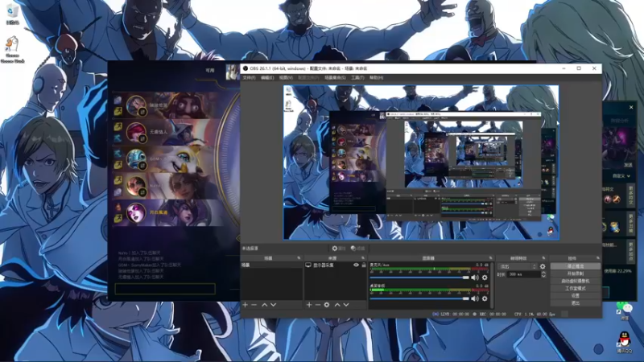Viewport: 644px width, 362px height.
Task: Click More Builds button in League panel
Action: (631, 224)
